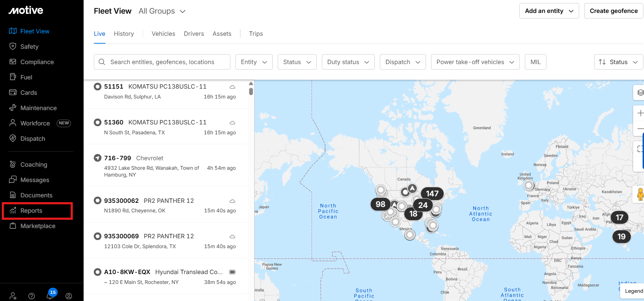Click the Create geofence button
The width and height of the screenshot is (644, 301).
(x=613, y=11)
